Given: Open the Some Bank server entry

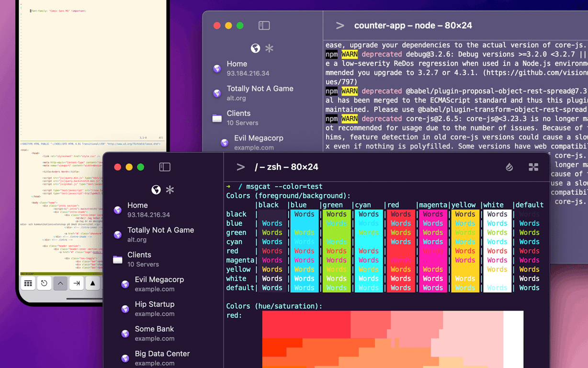Looking at the screenshot, I should (x=154, y=333).
